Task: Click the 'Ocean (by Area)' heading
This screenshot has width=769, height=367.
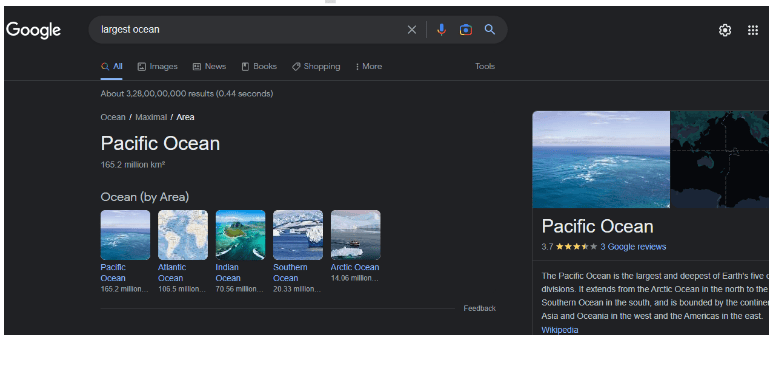Action: 145,197
